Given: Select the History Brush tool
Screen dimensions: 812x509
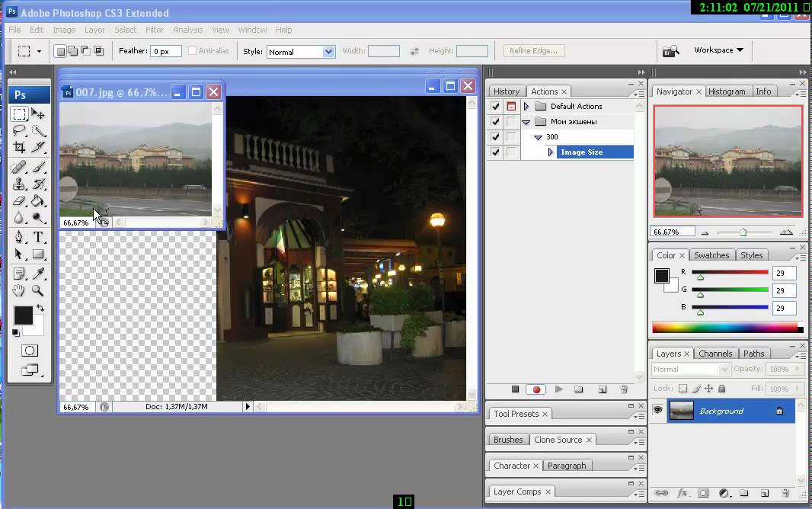Looking at the screenshot, I should pos(38,184).
